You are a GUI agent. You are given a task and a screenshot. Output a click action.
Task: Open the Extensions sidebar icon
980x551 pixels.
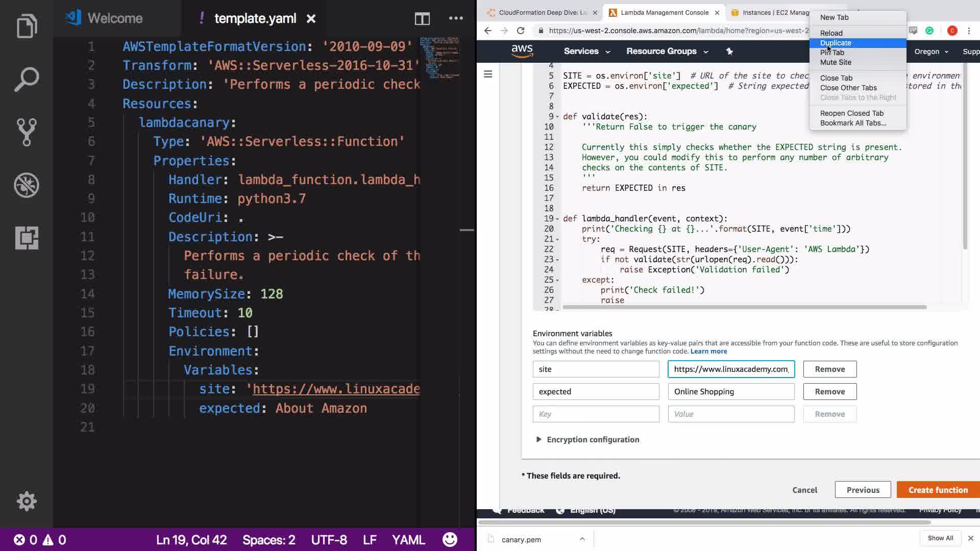pyautogui.click(x=27, y=238)
